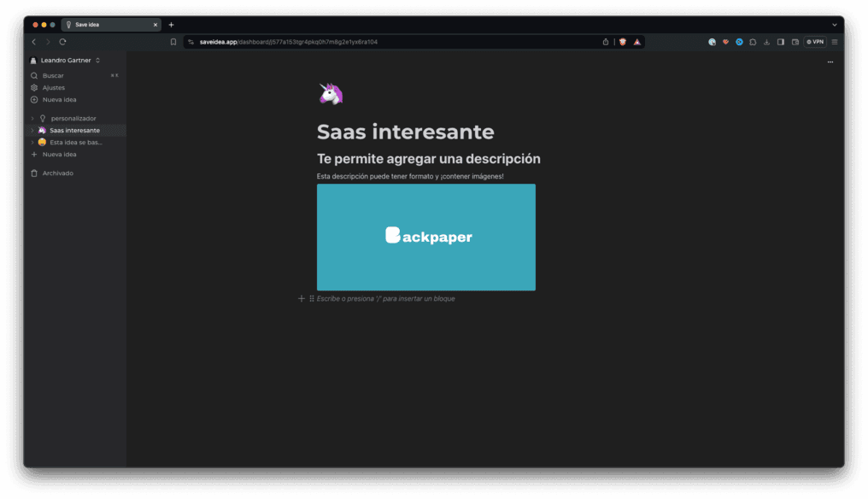Enable the VPN in the browser toolbar
The image size is (868, 499).
(813, 41)
